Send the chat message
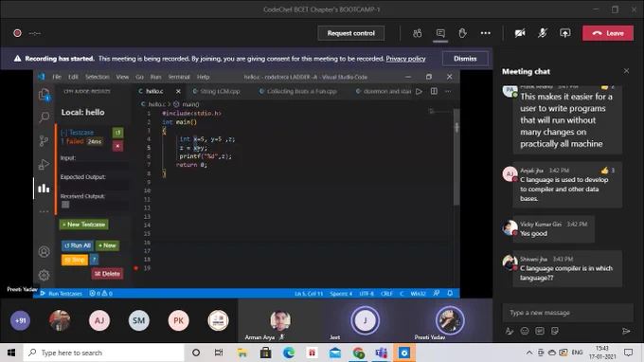644x362 pixels. pos(626,331)
